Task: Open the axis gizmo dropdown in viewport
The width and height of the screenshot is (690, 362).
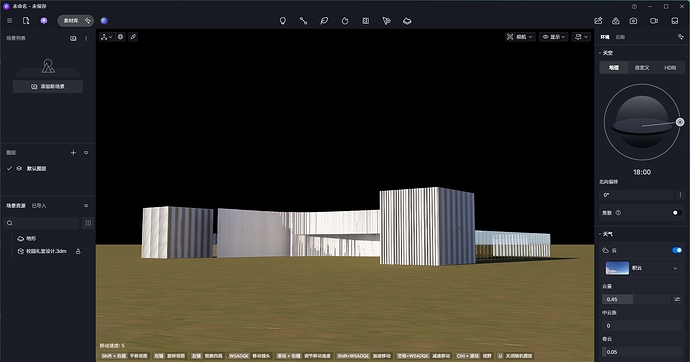Action: [x=106, y=37]
